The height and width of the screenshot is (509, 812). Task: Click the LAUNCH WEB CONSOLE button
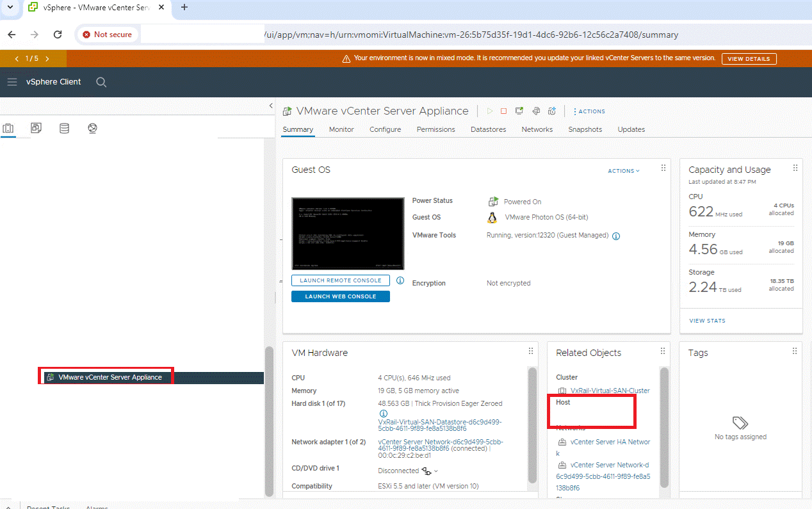click(x=340, y=296)
